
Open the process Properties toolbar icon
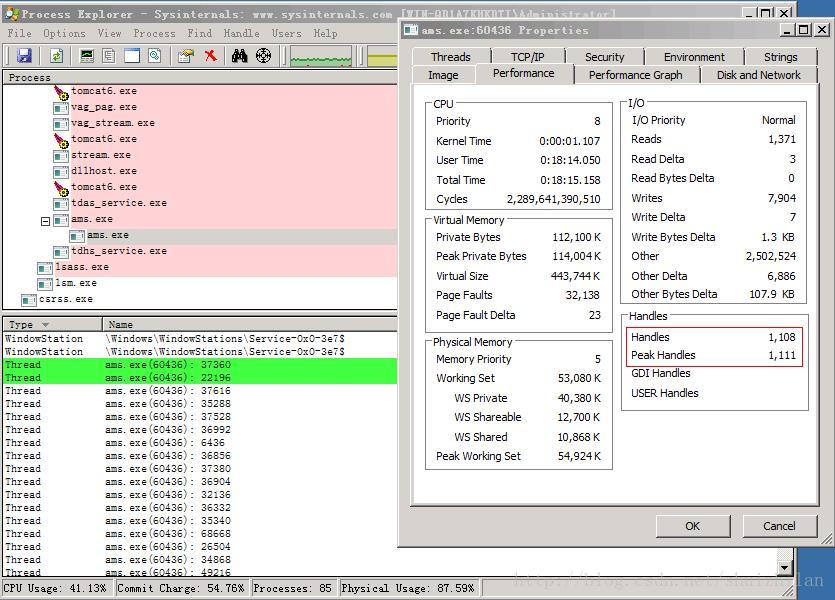186,55
